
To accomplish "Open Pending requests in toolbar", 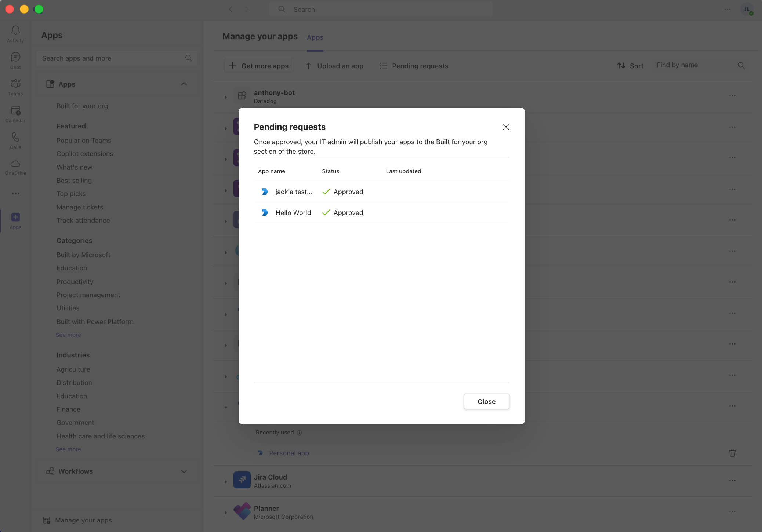I will point(414,66).
